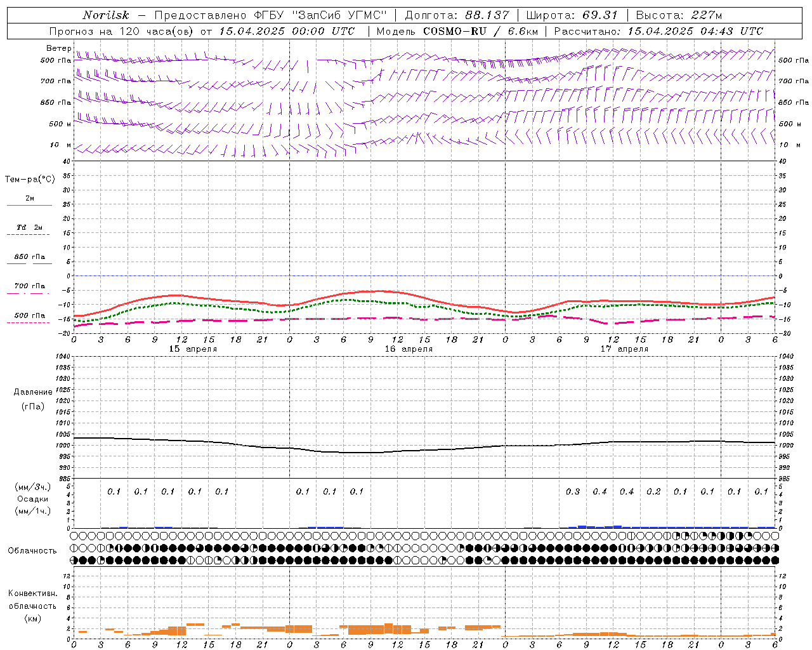
Task: Click the 'Модель COSMO-RU / 6.6км' label
Action: click(x=457, y=31)
